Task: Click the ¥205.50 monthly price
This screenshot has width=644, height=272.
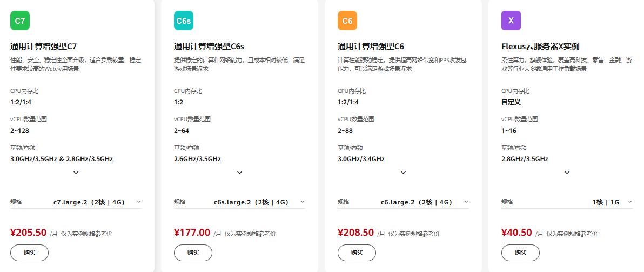Action: coord(28,233)
